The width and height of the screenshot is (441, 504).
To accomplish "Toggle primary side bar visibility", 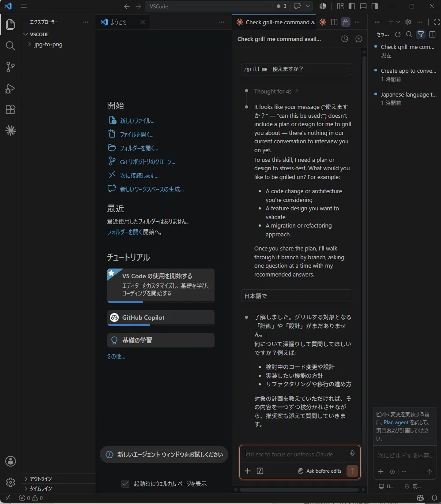I will [x=352, y=6].
